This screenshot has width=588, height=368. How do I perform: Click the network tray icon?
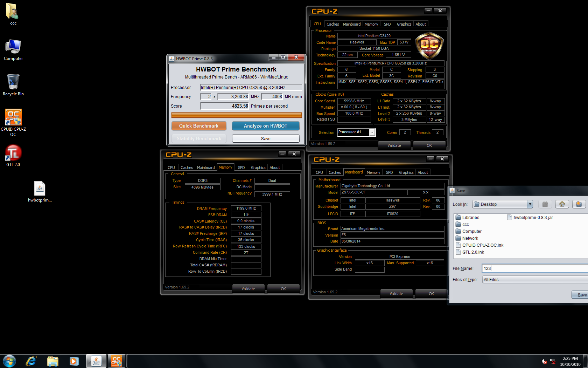coord(553,361)
